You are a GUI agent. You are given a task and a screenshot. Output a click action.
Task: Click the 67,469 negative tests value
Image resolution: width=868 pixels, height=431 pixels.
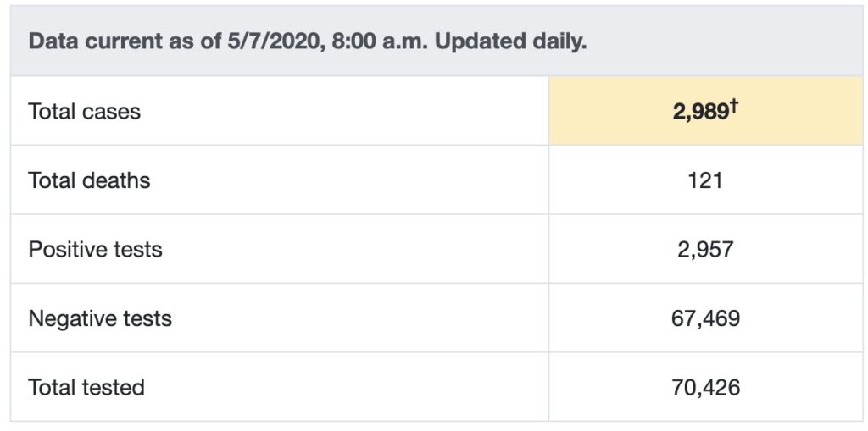pos(705,319)
